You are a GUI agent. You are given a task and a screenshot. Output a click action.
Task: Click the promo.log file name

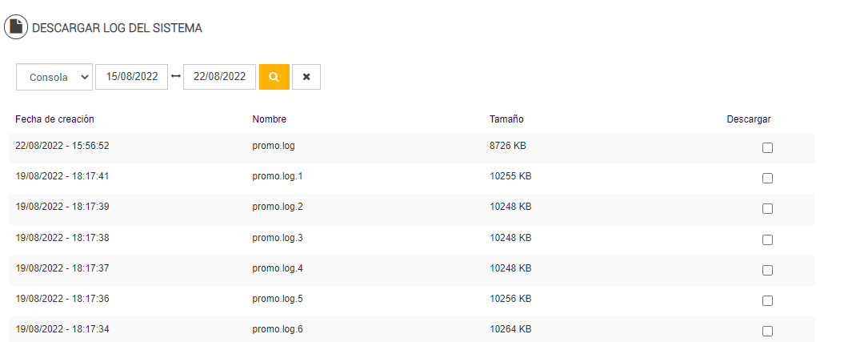(274, 146)
